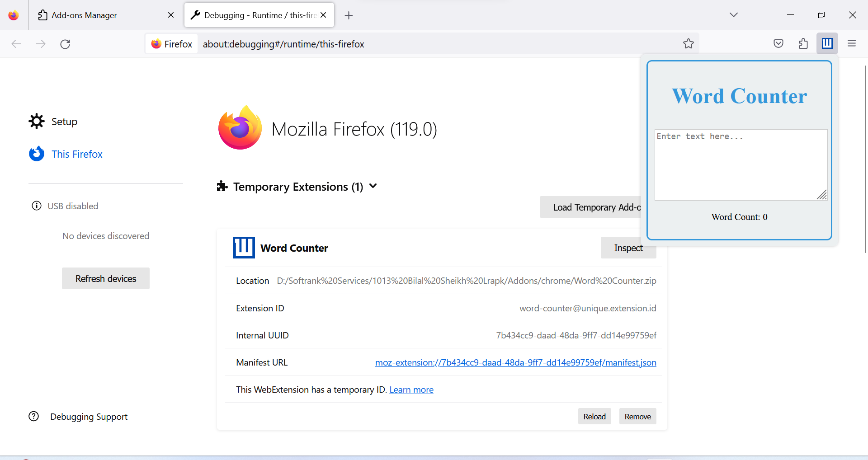
Task: Click the Temporary Extensions puzzle piece icon
Action: click(222, 186)
